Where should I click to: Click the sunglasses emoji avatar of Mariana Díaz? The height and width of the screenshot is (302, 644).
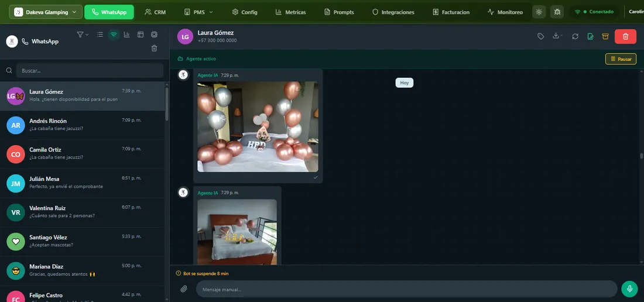click(16, 271)
